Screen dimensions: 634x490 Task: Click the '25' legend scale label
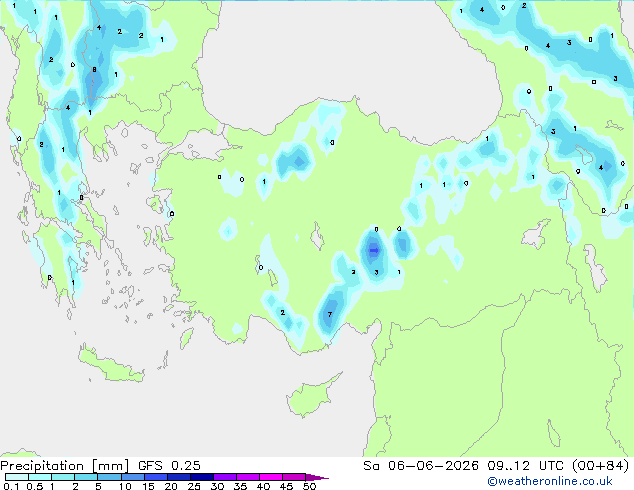[194, 486]
